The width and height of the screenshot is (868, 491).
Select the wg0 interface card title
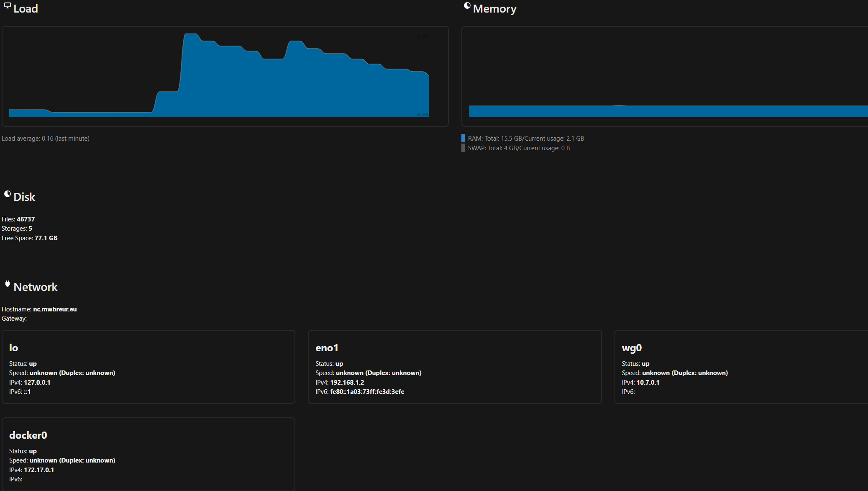631,348
